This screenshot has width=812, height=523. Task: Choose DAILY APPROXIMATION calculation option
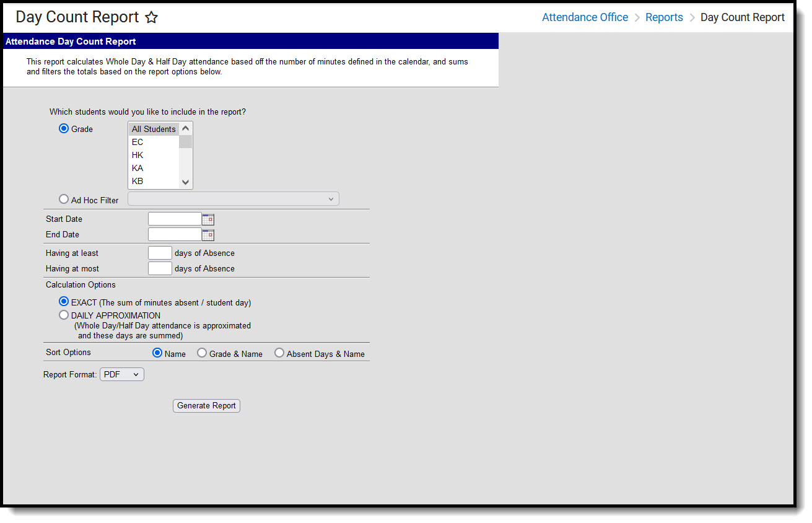pyautogui.click(x=64, y=315)
